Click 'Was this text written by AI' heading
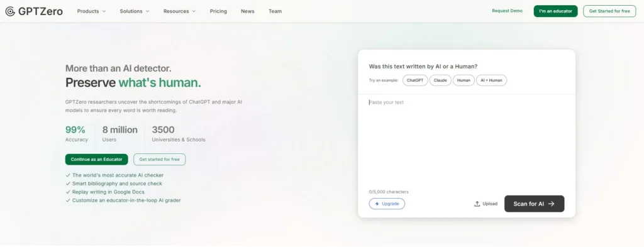The image size is (644, 247). point(423,67)
